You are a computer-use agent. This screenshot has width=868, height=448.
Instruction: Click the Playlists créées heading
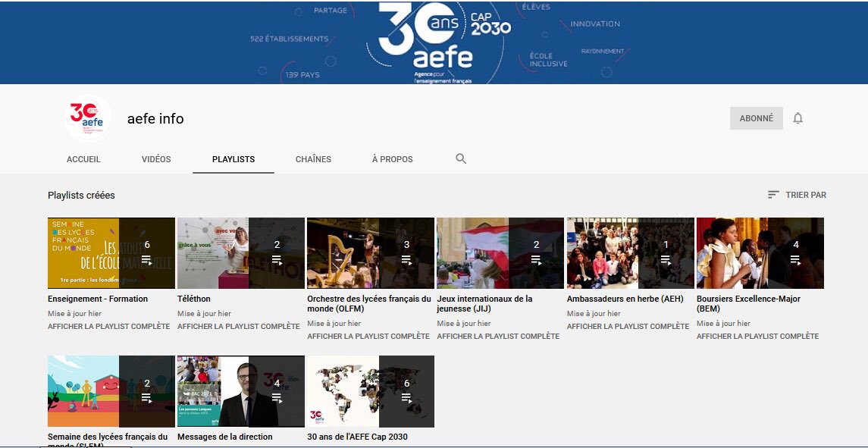coord(81,195)
